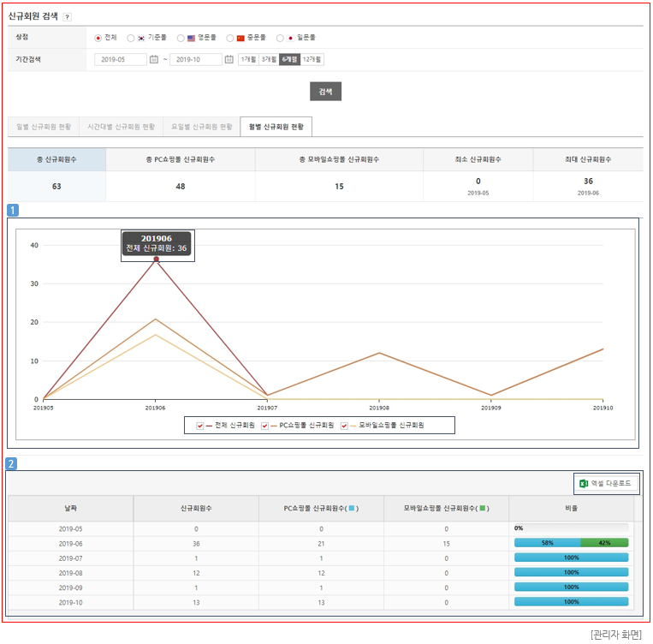Click the 2019-06 ratio progress bar

571,542
